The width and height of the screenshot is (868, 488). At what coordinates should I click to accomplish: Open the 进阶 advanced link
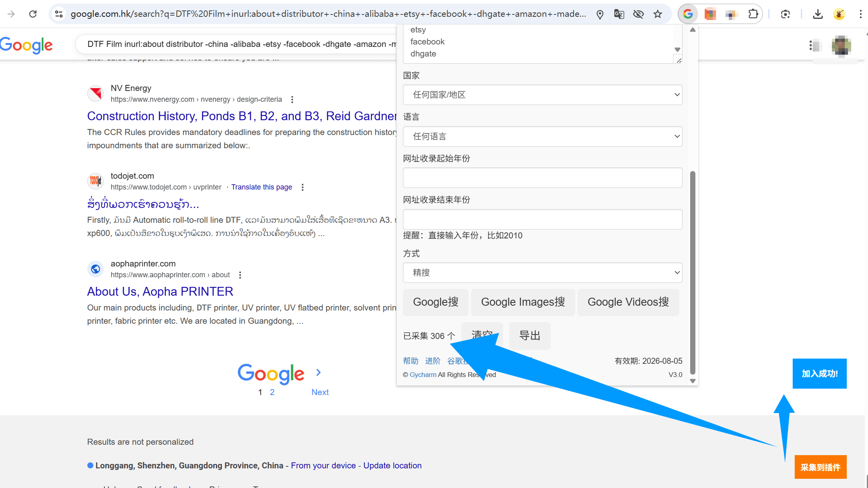433,361
